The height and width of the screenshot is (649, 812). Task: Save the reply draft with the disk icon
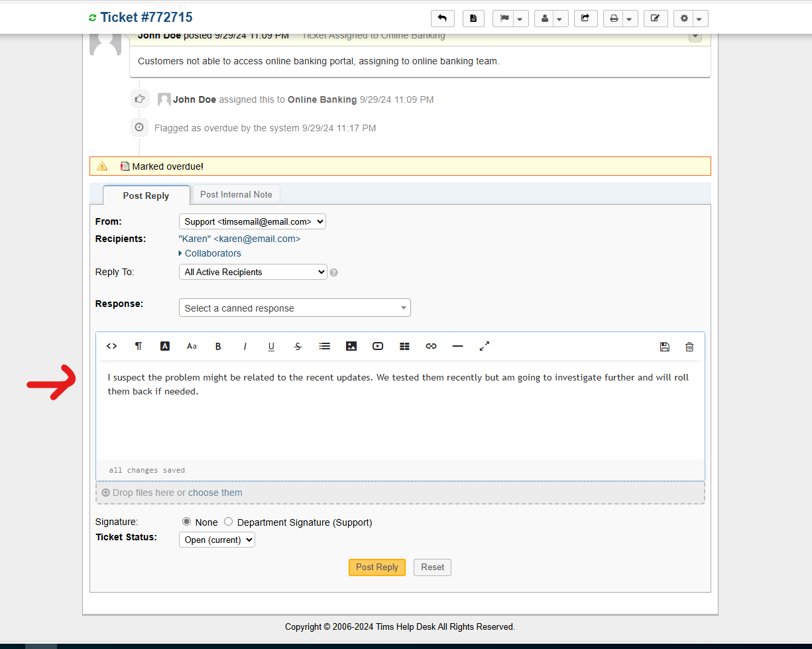click(x=665, y=345)
